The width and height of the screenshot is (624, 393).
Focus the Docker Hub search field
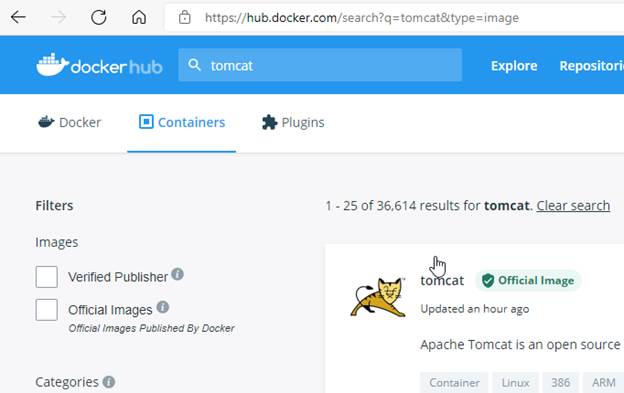320,65
